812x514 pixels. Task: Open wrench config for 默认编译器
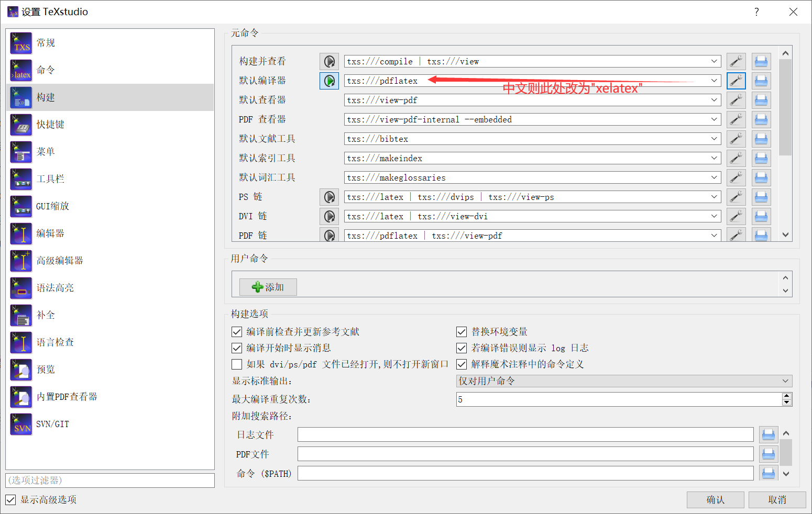(x=736, y=81)
